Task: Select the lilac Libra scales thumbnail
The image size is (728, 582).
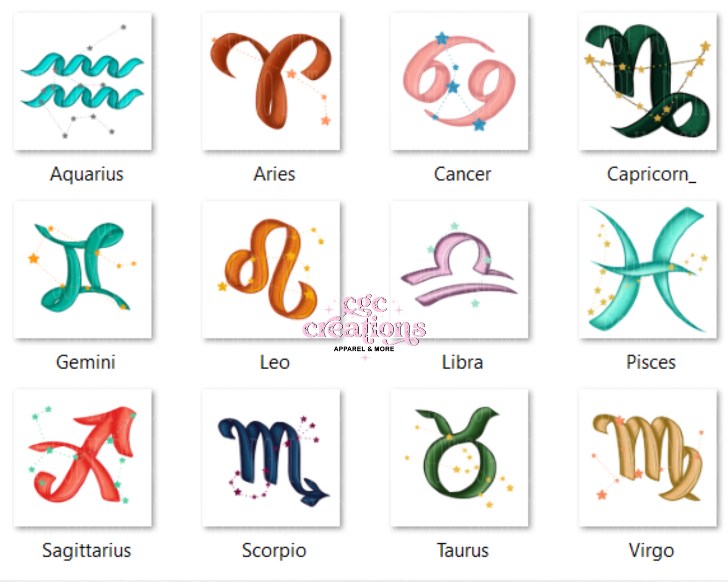Action: (x=459, y=270)
